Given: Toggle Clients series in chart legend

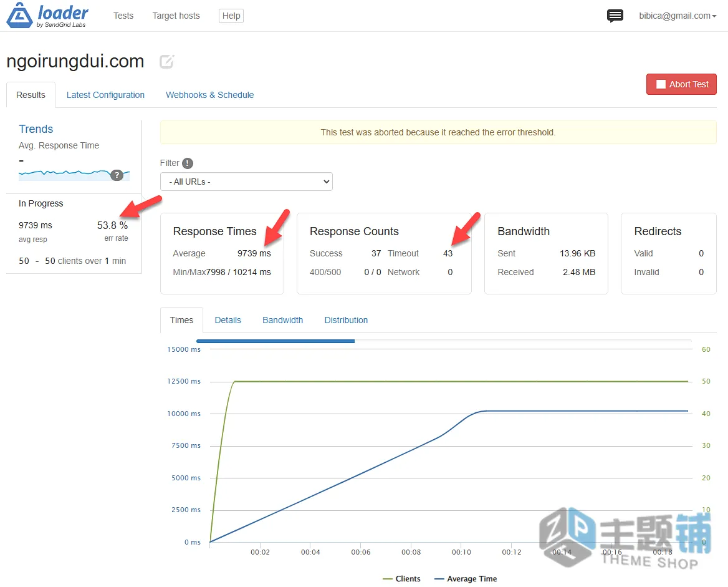Looking at the screenshot, I should [401, 579].
